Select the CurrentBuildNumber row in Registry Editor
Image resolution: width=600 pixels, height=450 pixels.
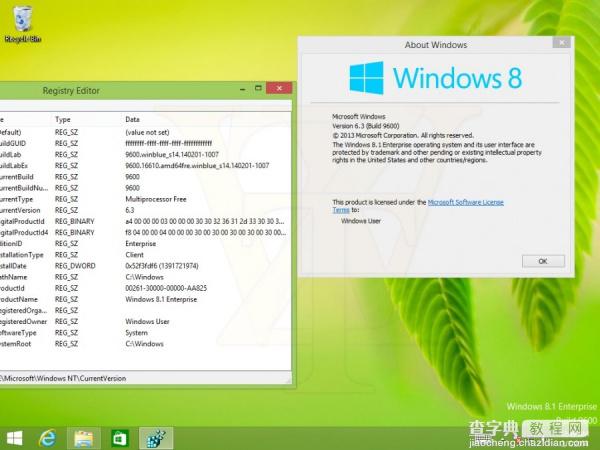tap(145, 188)
